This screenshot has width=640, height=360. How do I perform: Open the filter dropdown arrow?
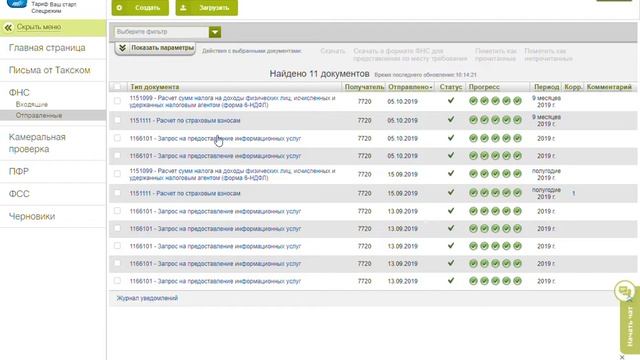point(215,32)
